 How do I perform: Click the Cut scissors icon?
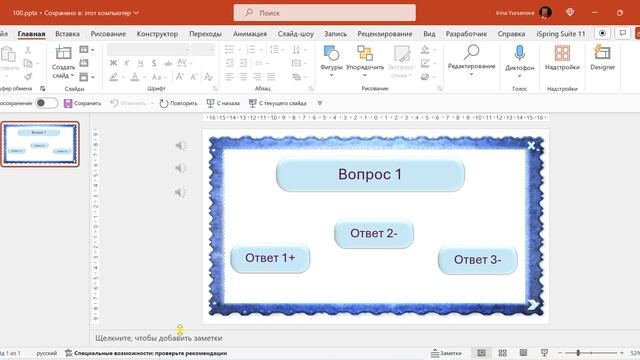(x=28, y=50)
